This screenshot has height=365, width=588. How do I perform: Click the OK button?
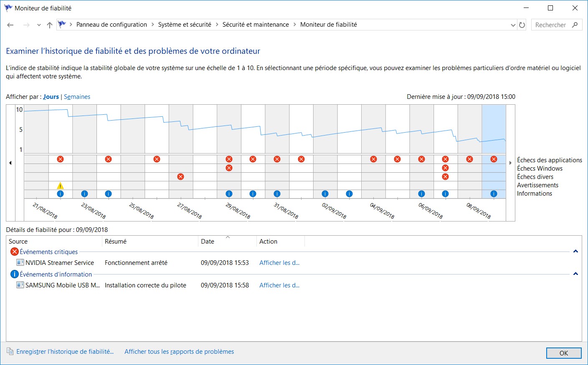[564, 353]
